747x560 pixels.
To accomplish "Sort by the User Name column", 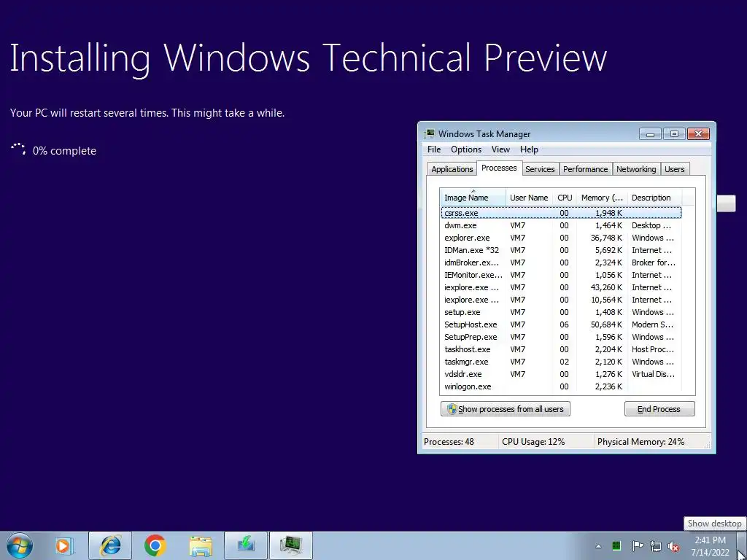I will (x=529, y=198).
